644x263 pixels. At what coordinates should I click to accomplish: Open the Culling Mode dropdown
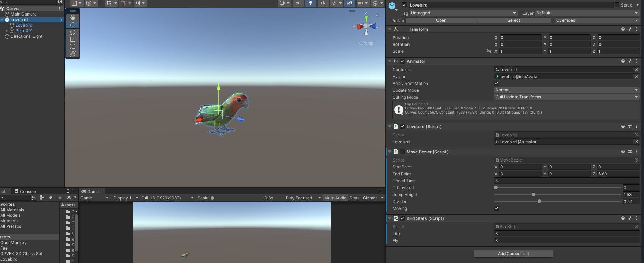pyautogui.click(x=567, y=97)
